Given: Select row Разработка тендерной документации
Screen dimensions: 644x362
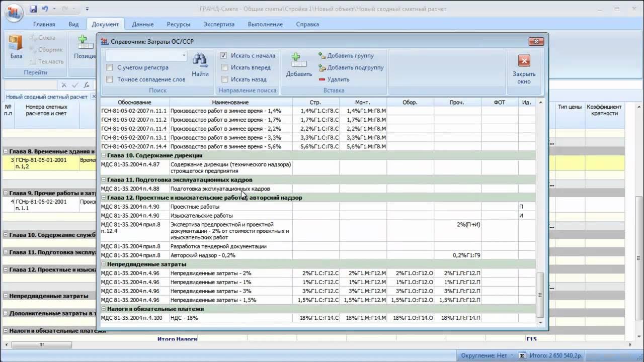Looking at the screenshot, I should [x=318, y=246].
